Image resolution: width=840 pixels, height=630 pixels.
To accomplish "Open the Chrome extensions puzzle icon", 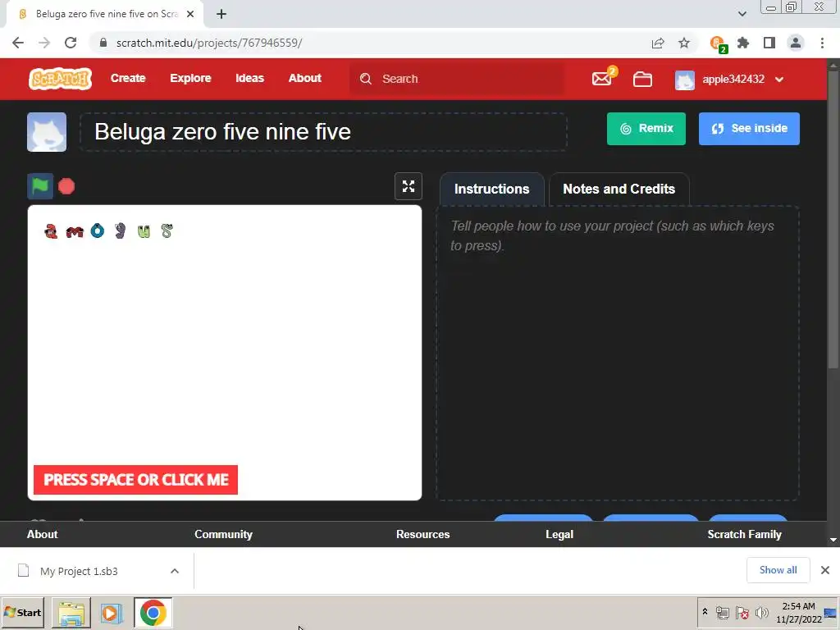I will [743, 43].
